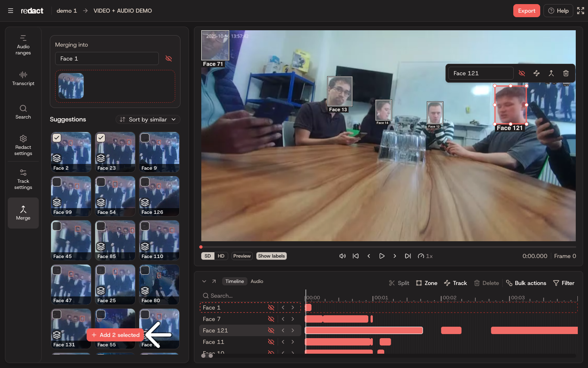Click the Export button
The width and height of the screenshot is (588, 368).
[x=527, y=11]
